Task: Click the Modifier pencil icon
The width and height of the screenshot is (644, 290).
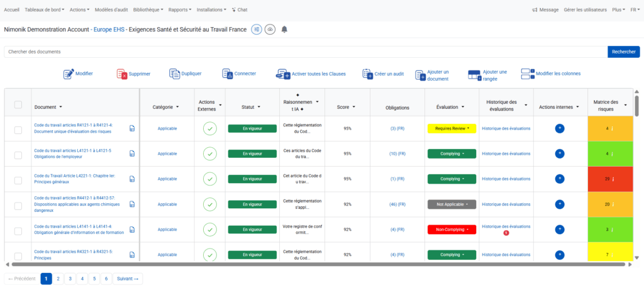Action: click(x=68, y=74)
